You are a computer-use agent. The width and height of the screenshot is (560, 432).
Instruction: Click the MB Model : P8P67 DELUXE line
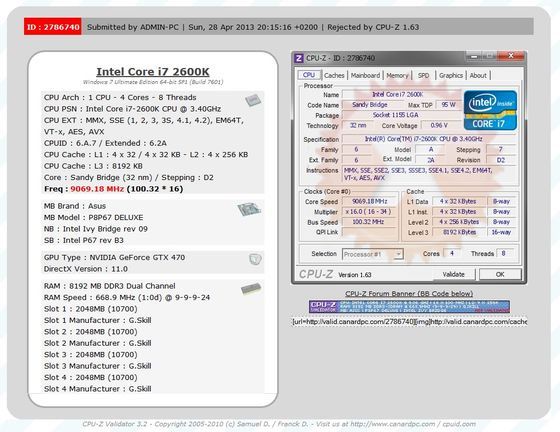point(94,217)
